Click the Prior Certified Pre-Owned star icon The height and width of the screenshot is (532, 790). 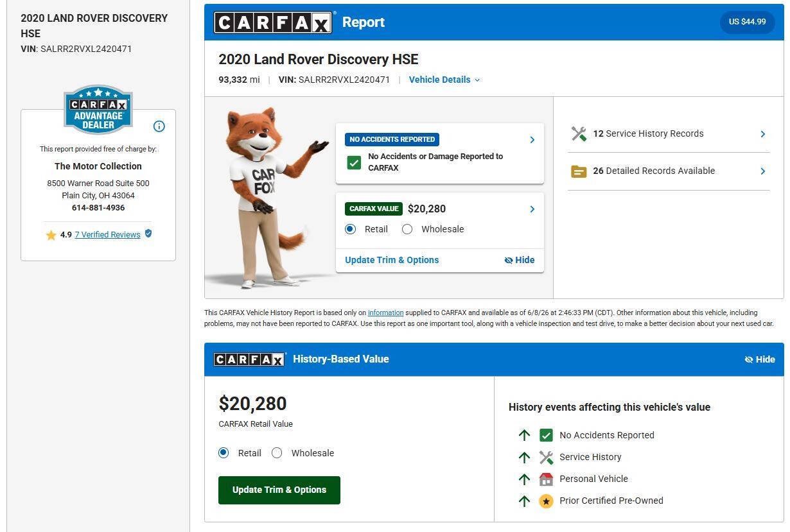click(x=546, y=501)
